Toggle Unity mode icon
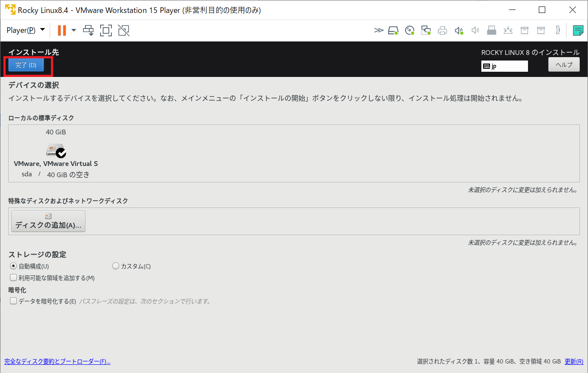Image resolution: width=588 pixels, height=373 pixels. [x=123, y=30]
